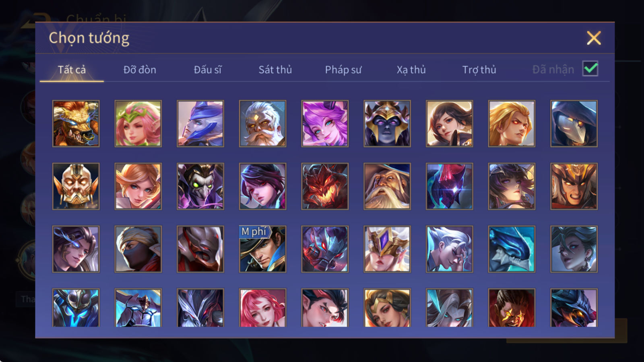The width and height of the screenshot is (644, 362).
Task: Open the Trợ thủ tab
Action: point(479,70)
